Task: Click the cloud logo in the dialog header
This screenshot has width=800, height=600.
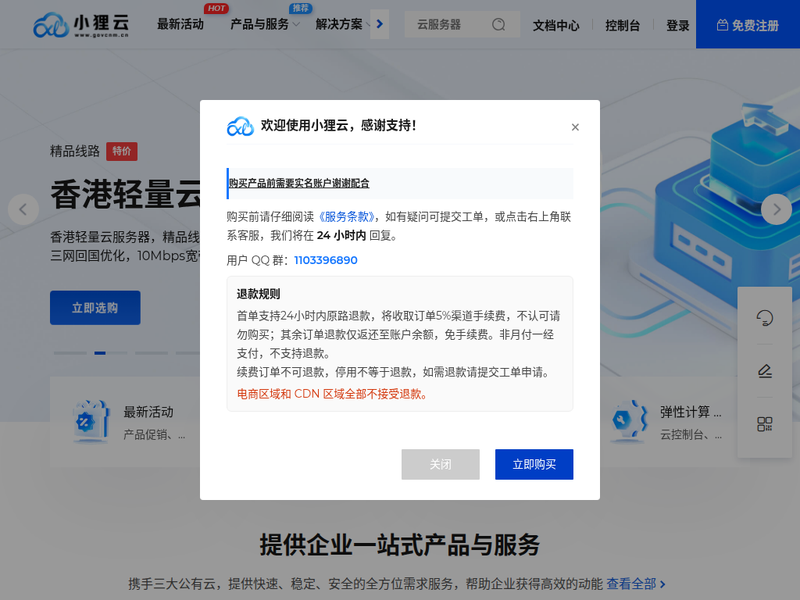Action: coord(240,126)
